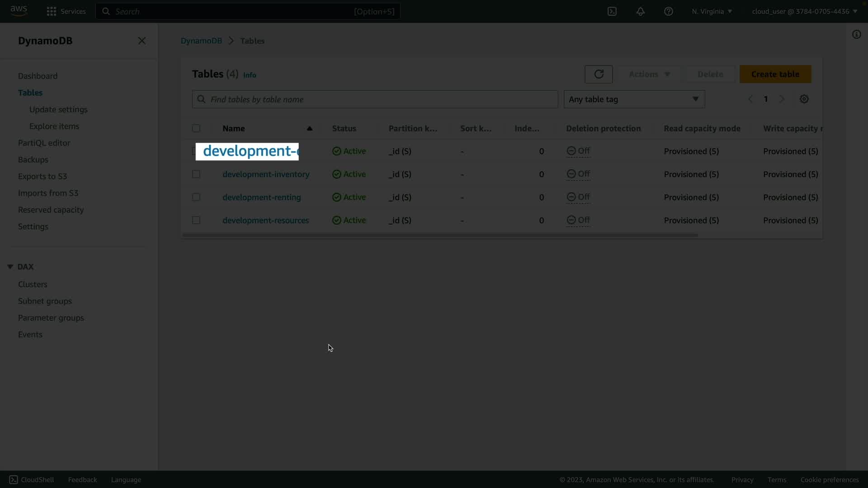Image resolution: width=868 pixels, height=488 pixels.
Task: Click the refresh tables icon button
Action: [599, 74]
